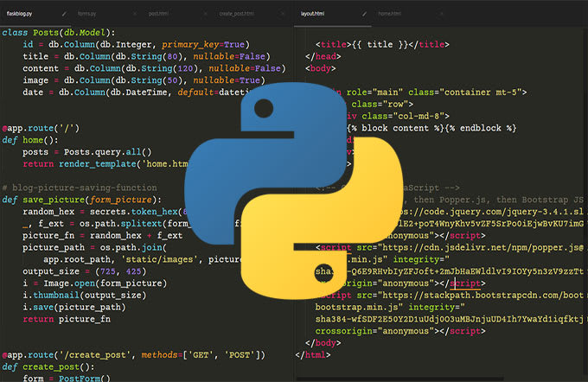The image size is (588, 382).
Task: Click the horizontal scrollbar under the layout.html pane
Action: pyautogui.click(x=399, y=379)
